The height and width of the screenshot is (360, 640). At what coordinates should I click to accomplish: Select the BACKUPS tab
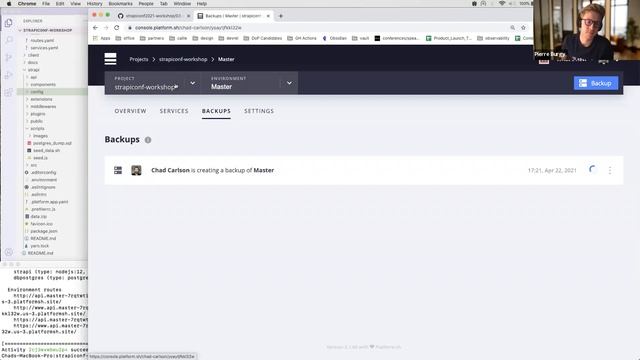(x=216, y=111)
